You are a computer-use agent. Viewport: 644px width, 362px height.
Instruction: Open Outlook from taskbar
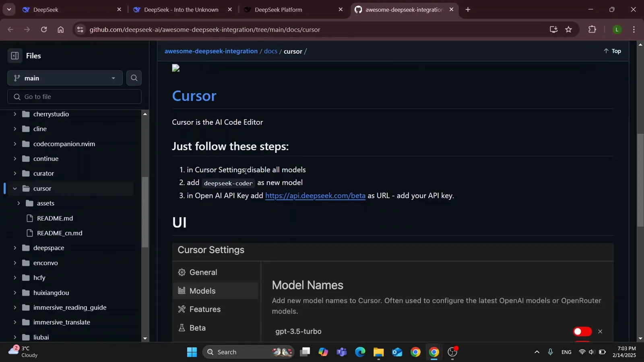click(x=397, y=352)
